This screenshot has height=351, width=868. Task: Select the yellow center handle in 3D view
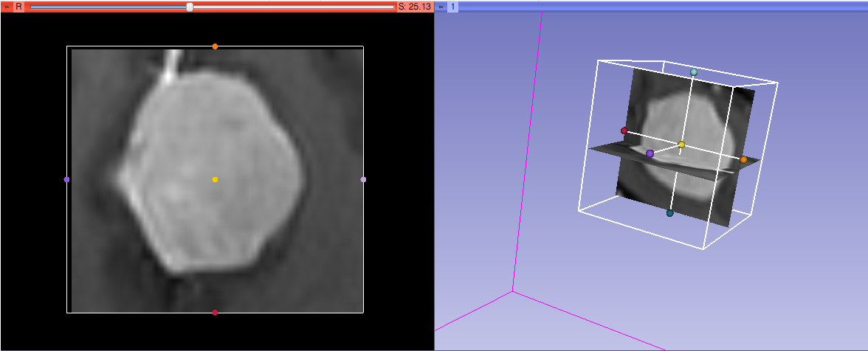[681, 145]
